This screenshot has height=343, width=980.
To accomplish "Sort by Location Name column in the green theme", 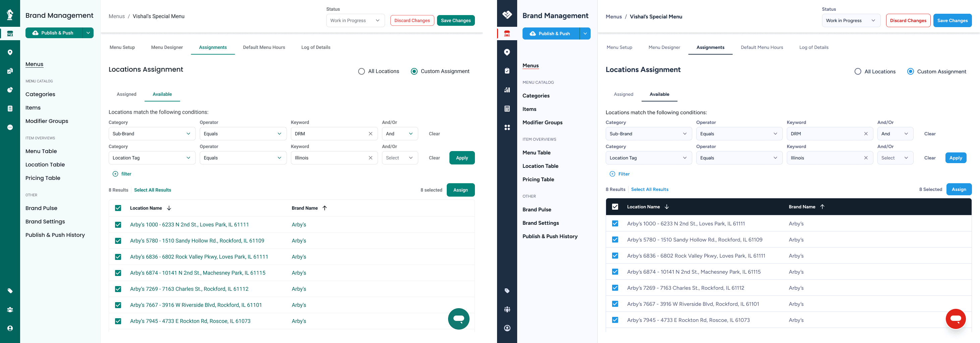I will pyautogui.click(x=151, y=208).
